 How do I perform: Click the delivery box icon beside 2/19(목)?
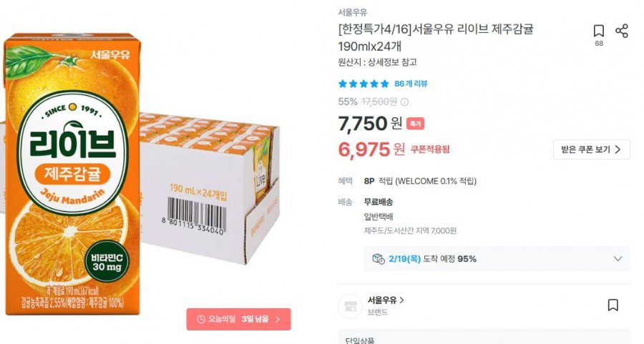click(x=379, y=258)
